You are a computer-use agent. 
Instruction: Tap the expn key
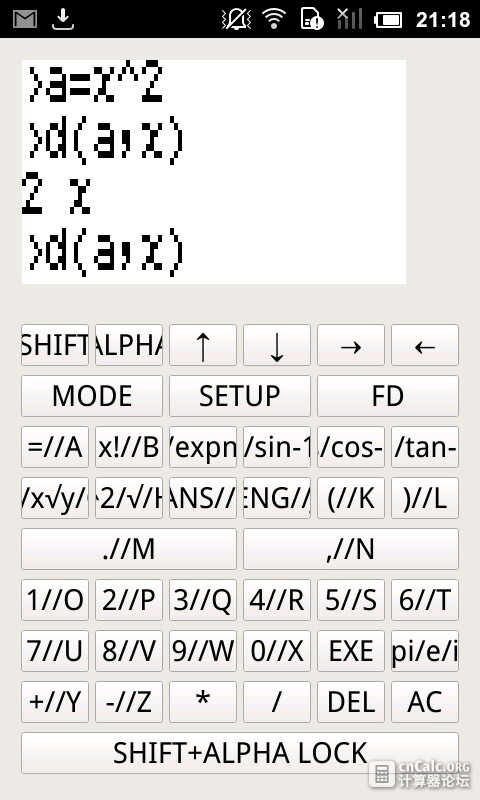click(x=203, y=447)
